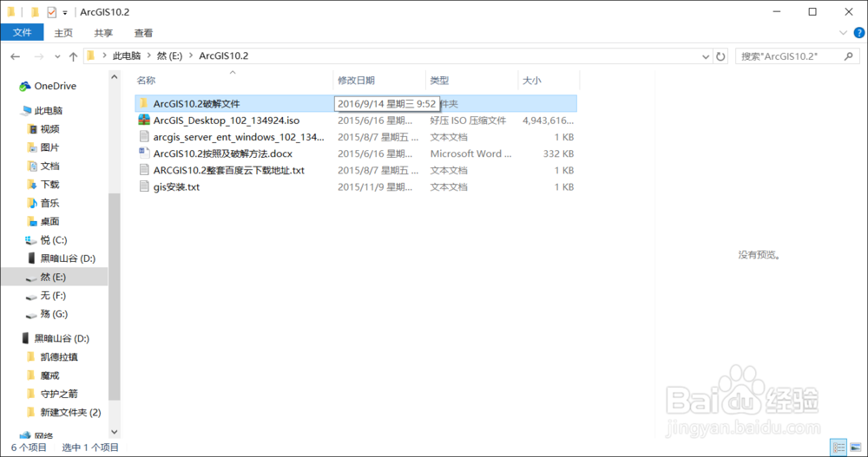Image resolution: width=868 pixels, height=457 pixels.
Task: Open OneDrive in navigation pane
Action: pyautogui.click(x=55, y=86)
